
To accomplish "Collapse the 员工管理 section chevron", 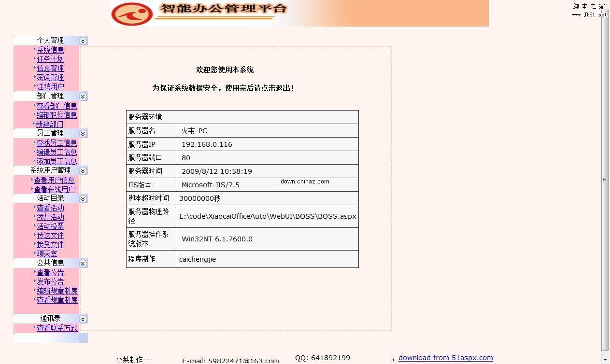I will [83, 134].
